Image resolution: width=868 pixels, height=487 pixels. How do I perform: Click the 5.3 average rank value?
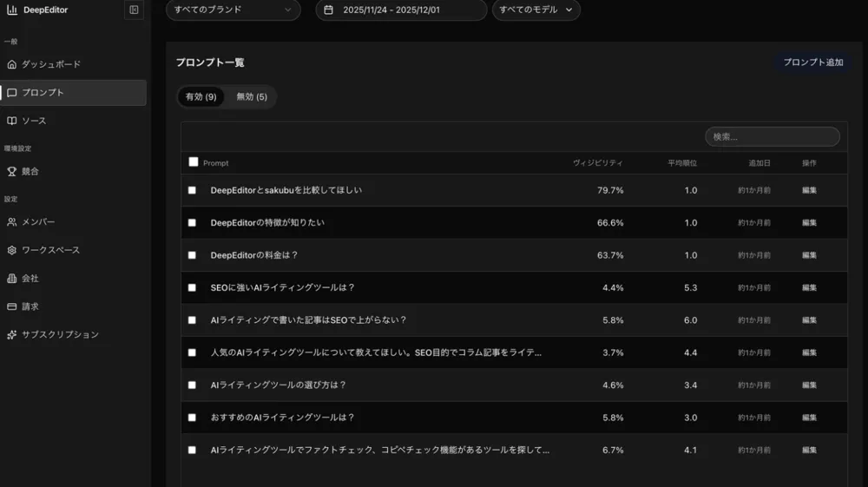(690, 288)
